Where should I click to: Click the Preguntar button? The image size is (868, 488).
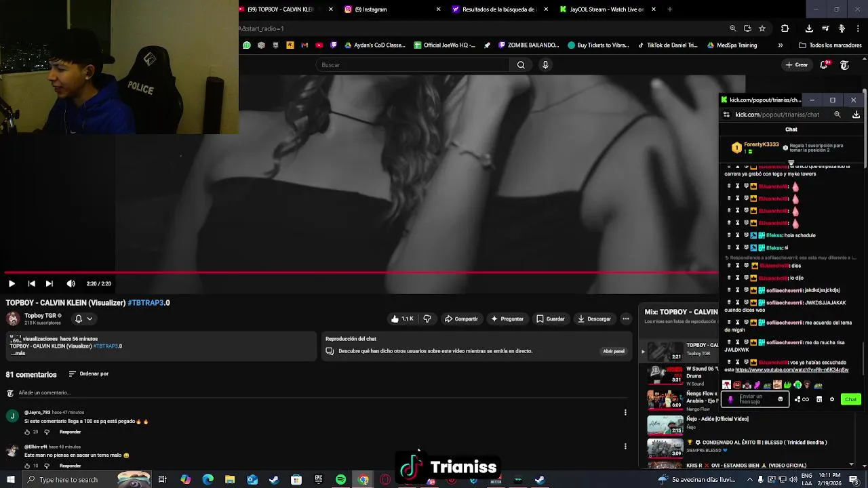(x=507, y=319)
